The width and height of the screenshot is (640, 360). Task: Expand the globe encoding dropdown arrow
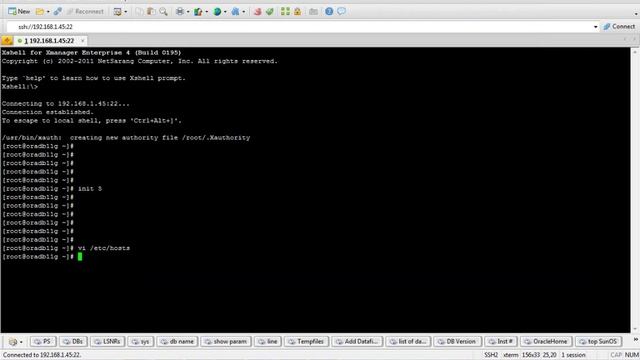[225, 12]
